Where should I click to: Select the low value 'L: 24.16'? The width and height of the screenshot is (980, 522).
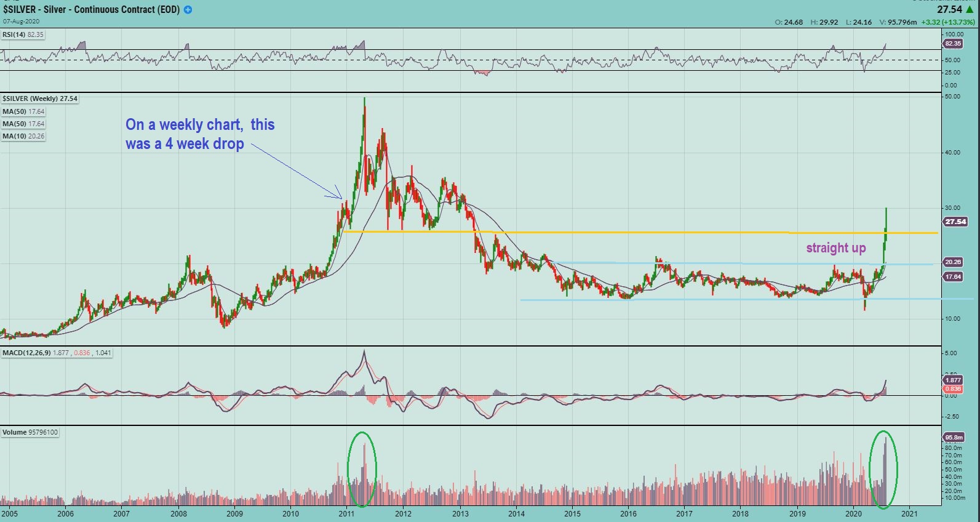click(x=859, y=22)
